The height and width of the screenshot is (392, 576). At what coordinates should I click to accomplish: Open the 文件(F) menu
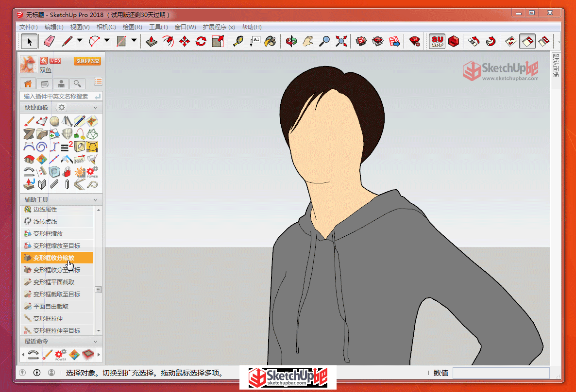tap(28, 27)
